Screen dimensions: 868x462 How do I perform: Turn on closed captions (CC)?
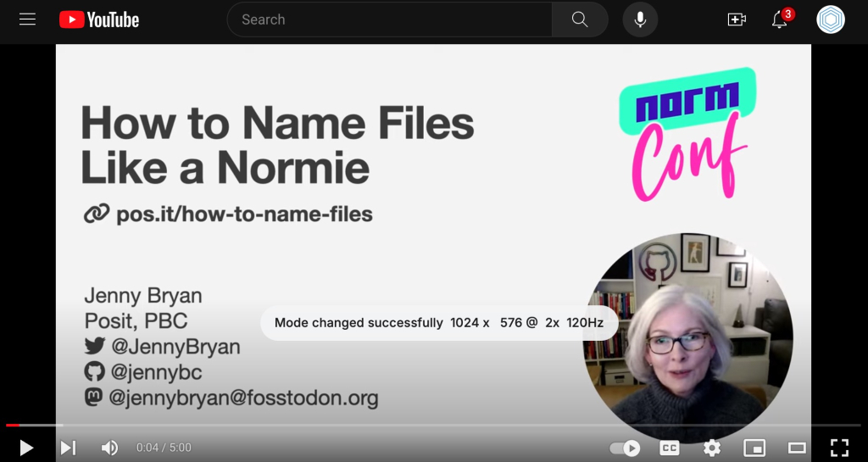click(x=670, y=448)
